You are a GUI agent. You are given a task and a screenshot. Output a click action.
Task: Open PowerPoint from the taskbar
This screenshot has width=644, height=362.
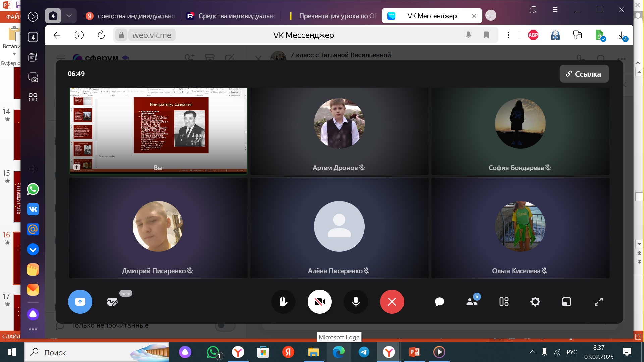click(414, 352)
